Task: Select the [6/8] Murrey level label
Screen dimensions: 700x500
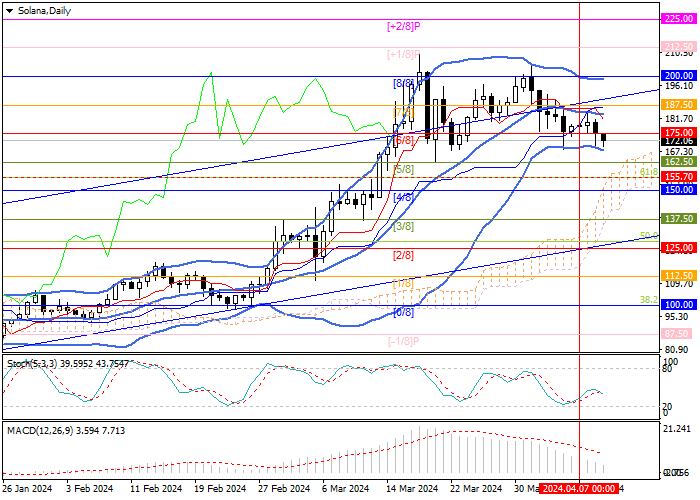Action: pyautogui.click(x=403, y=140)
